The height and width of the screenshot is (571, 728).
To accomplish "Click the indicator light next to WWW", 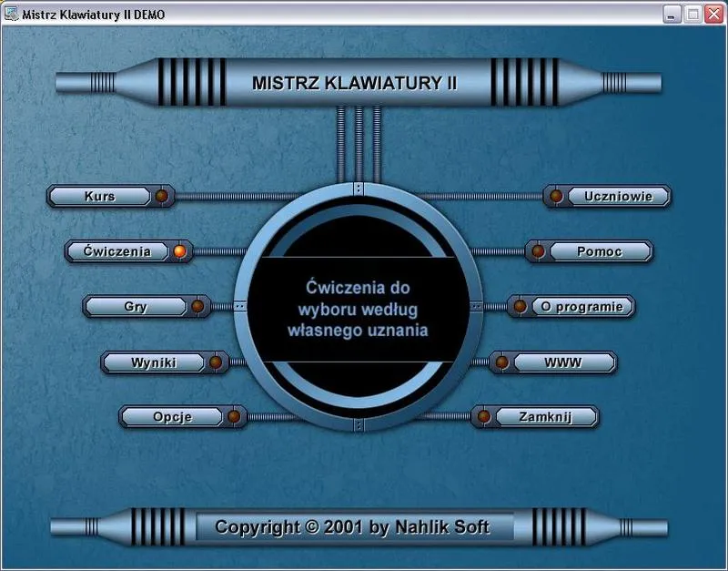I will (x=501, y=362).
